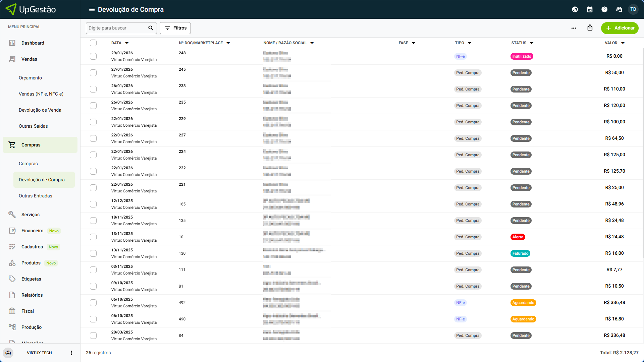Toggle the select-all header checkbox
This screenshot has width=644, height=362.
pos(93,43)
